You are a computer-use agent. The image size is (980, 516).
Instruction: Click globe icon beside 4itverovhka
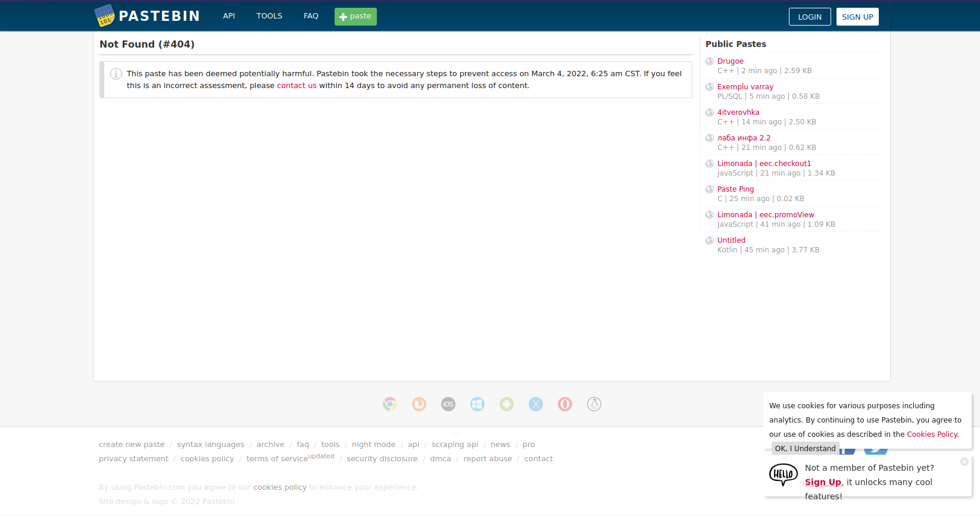pos(710,112)
